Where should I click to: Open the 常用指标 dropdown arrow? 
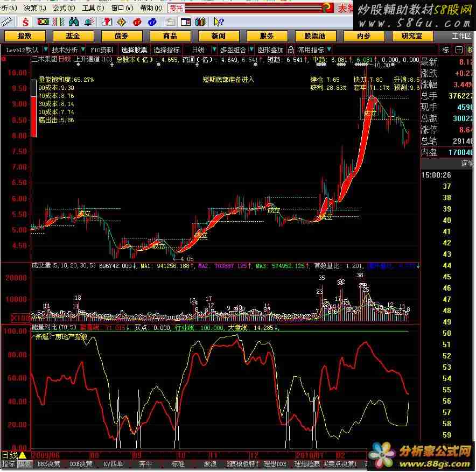(x=329, y=49)
